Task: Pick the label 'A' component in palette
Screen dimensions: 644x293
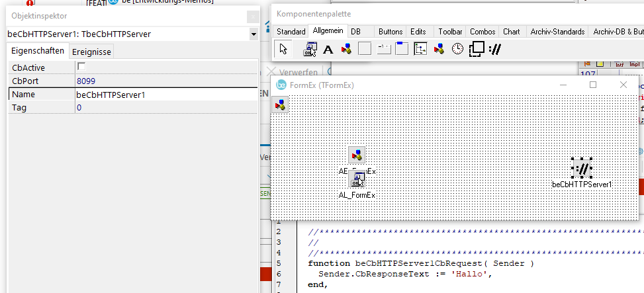Action: (328, 49)
